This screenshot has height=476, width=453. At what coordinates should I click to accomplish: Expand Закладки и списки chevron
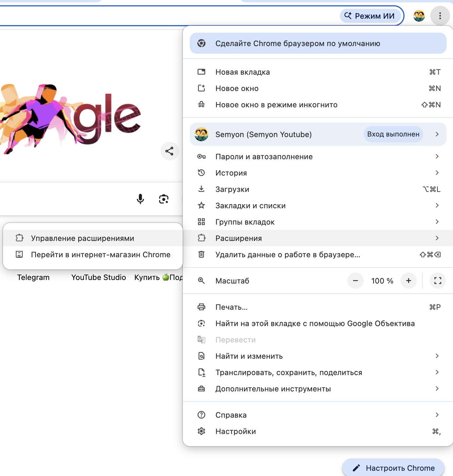437,206
